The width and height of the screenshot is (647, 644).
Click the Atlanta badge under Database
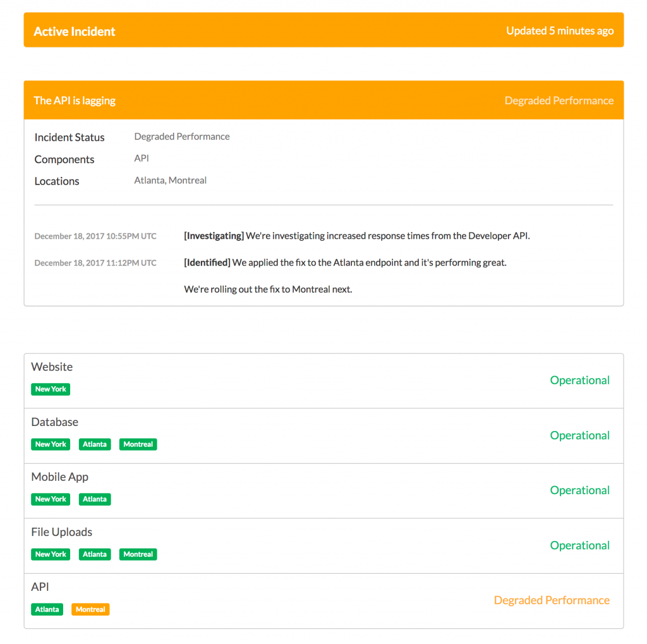pos(94,444)
